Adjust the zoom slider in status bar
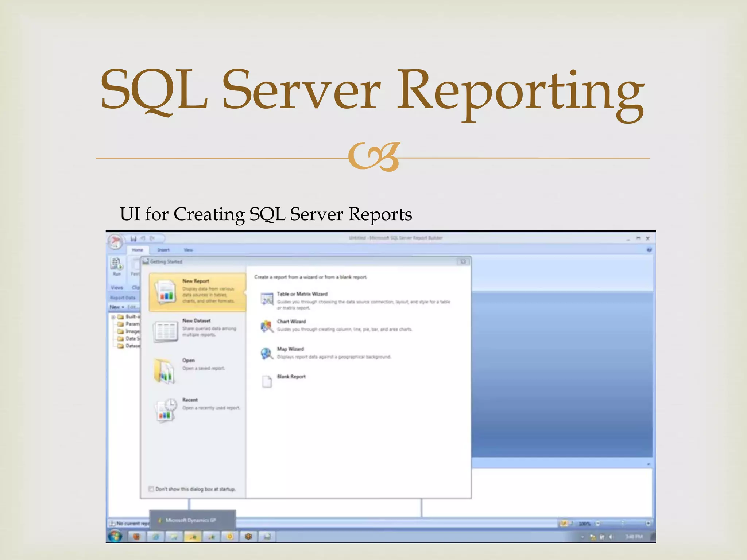This screenshot has width=747, height=560. tap(623, 524)
